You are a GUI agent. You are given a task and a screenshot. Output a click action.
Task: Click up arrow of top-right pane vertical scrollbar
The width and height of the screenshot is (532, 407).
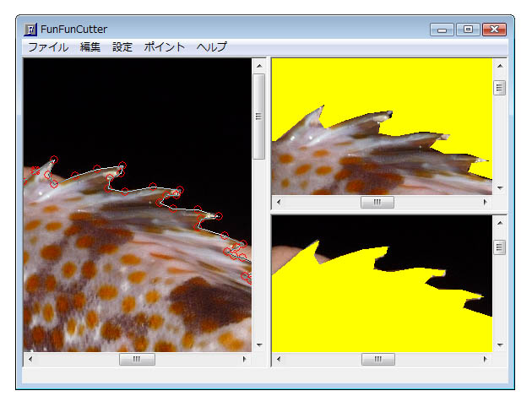pos(500,66)
